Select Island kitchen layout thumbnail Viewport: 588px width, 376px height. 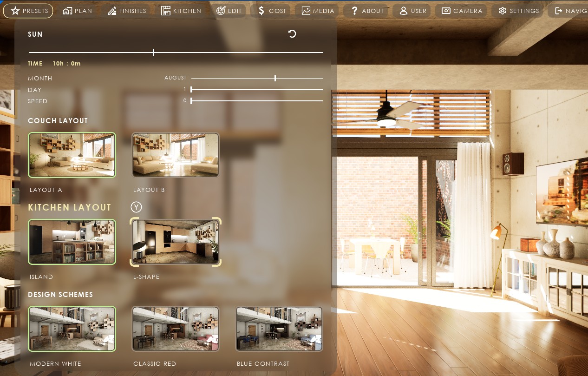point(72,242)
